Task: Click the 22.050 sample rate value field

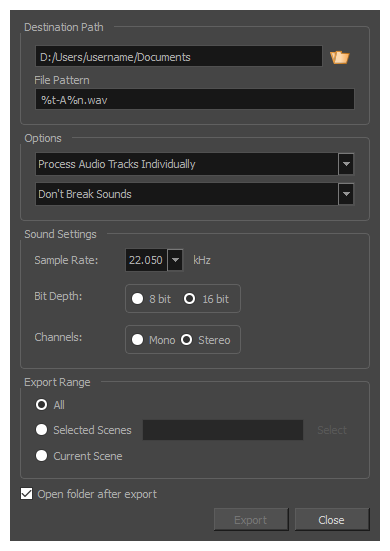Action: 146,260
